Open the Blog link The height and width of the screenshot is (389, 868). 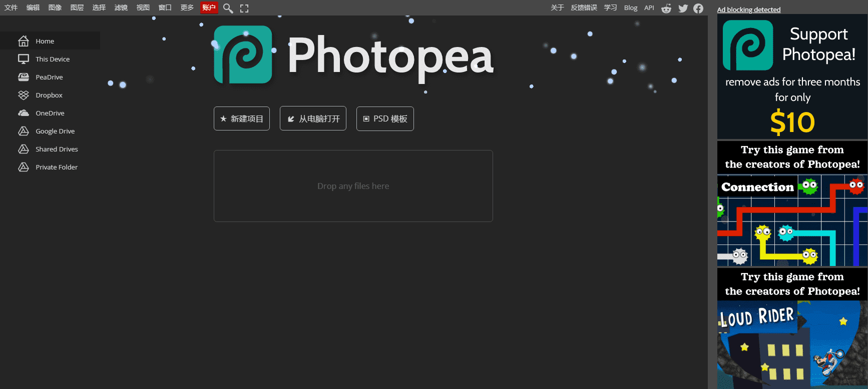pyautogui.click(x=631, y=7)
